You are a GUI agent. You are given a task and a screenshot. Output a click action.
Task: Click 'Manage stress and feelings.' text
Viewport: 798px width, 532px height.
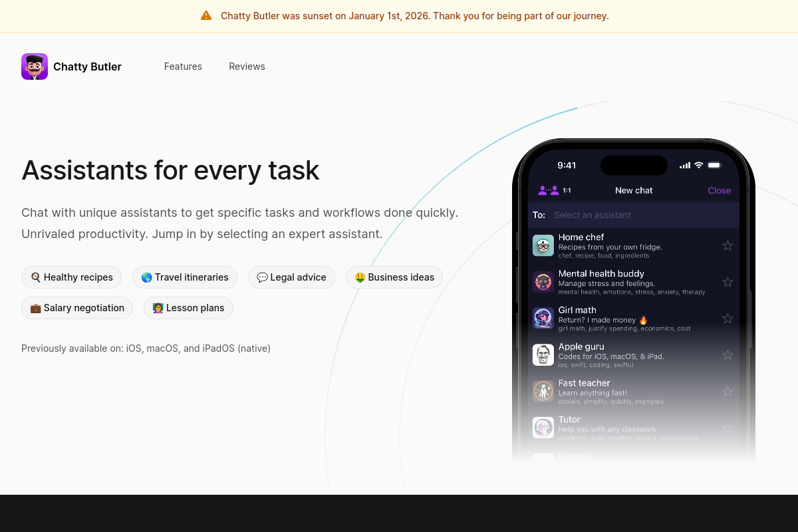606,283
